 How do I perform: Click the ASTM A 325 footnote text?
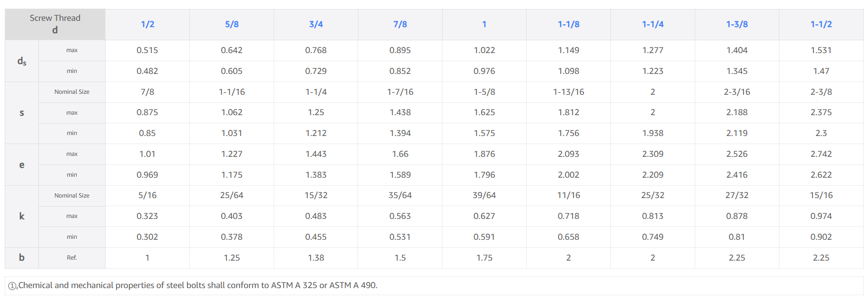tap(198, 285)
